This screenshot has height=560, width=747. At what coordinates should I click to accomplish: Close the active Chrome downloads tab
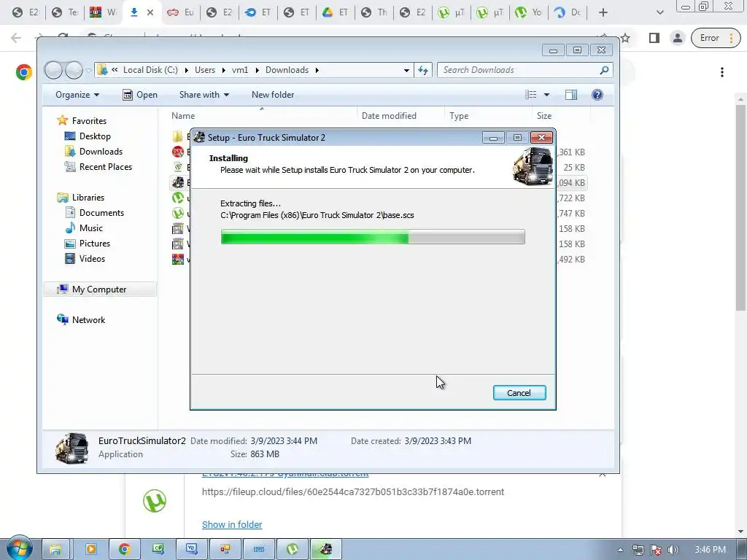click(x=150, y=12)
